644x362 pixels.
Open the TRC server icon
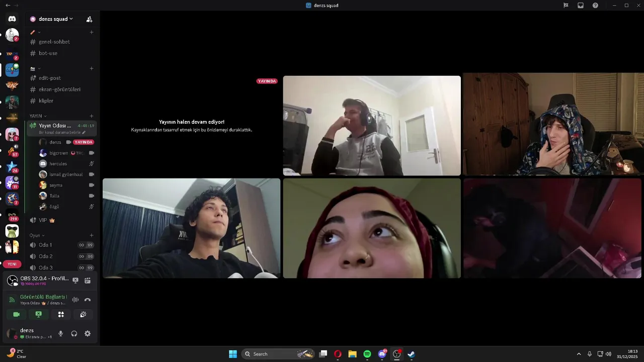(12, 53)
